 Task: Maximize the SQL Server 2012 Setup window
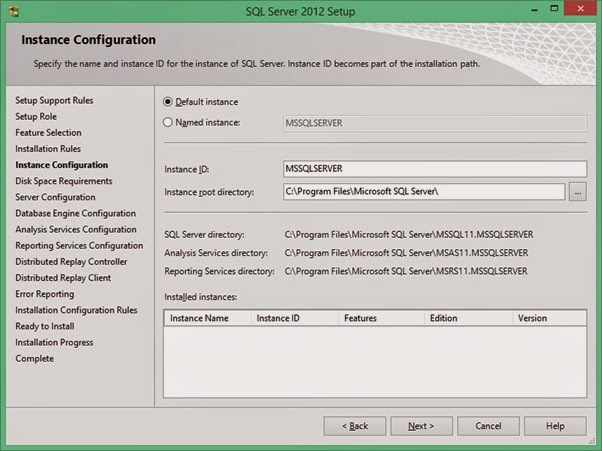(x=554, y=8)
